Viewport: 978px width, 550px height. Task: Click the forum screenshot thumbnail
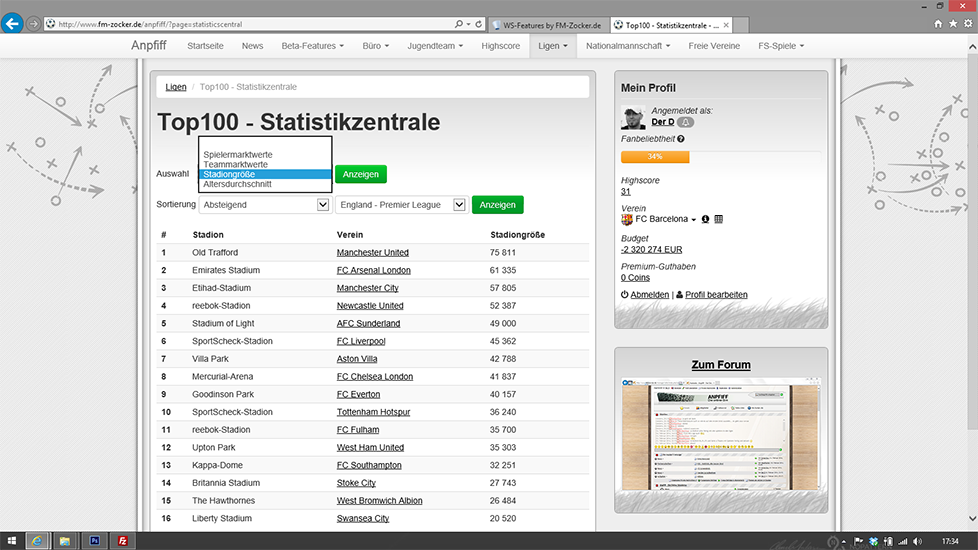pyautogui.click(x=721, y=436)
